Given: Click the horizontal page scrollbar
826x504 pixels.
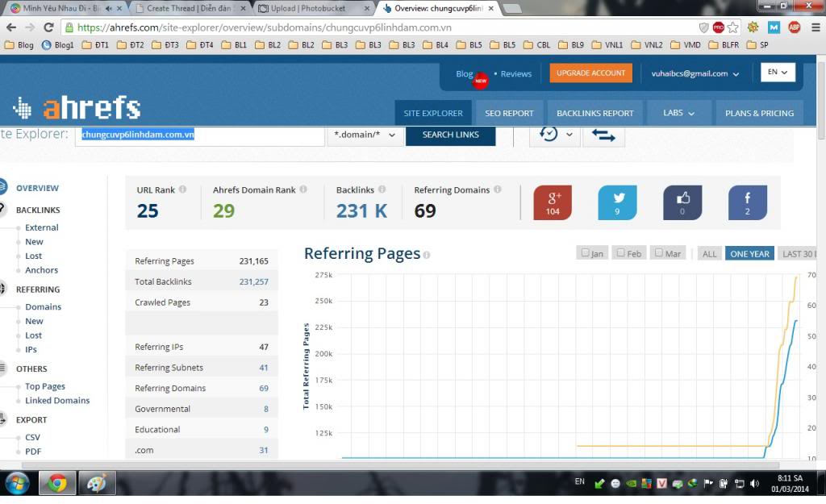Looking at the screenshot, I should (x=400, y=465).
